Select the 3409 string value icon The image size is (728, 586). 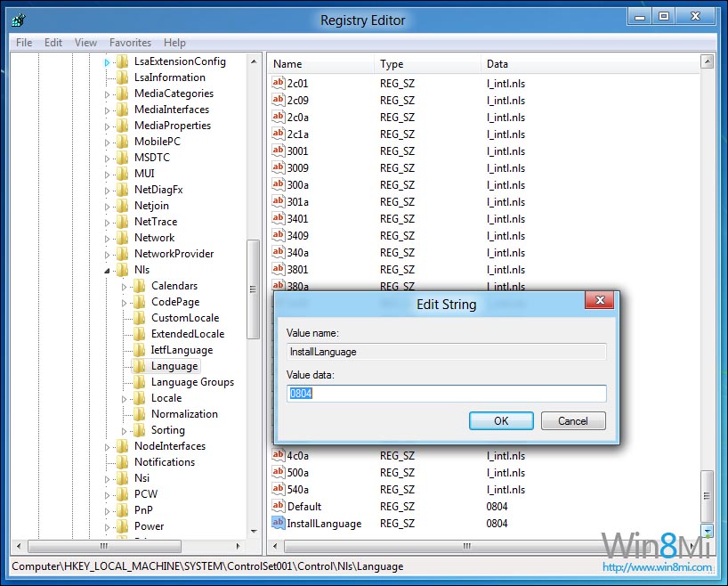(x=278, y=236)
